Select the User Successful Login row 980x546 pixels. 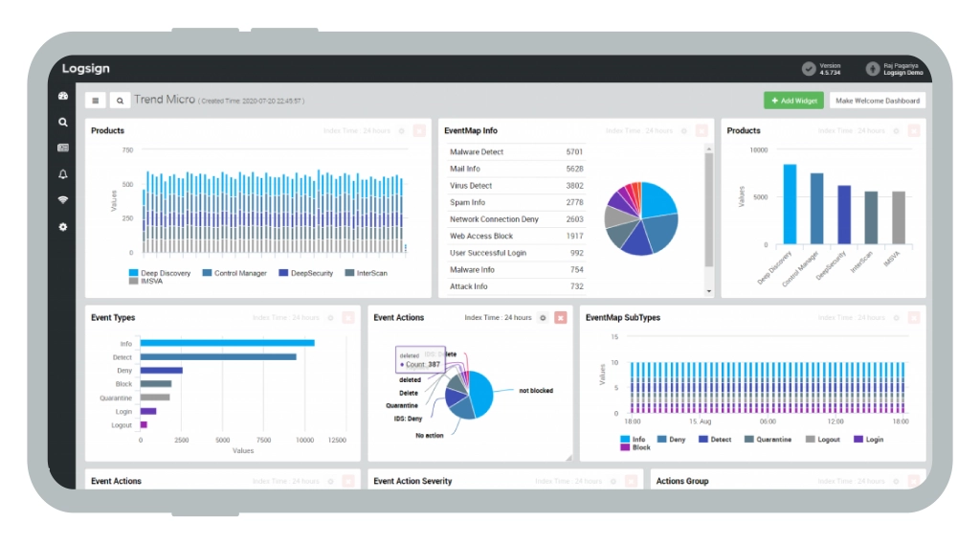pos(516,253)
